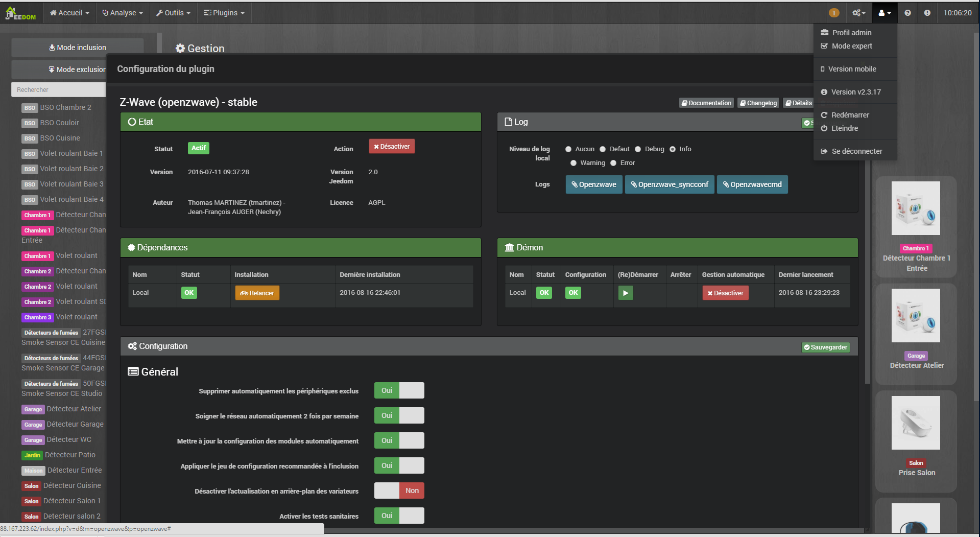The width and height of the screenshot is (980, 537).
Task: Open the Prise Salon device card
Action: [x=916, y=441]
